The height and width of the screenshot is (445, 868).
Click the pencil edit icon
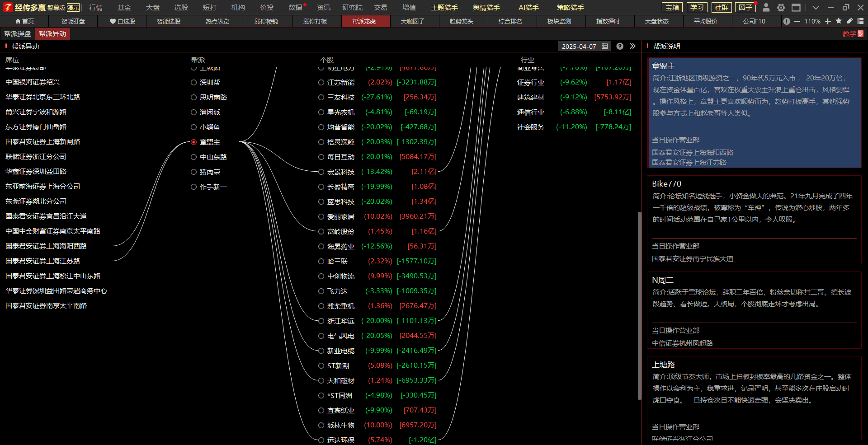[849, 21]
